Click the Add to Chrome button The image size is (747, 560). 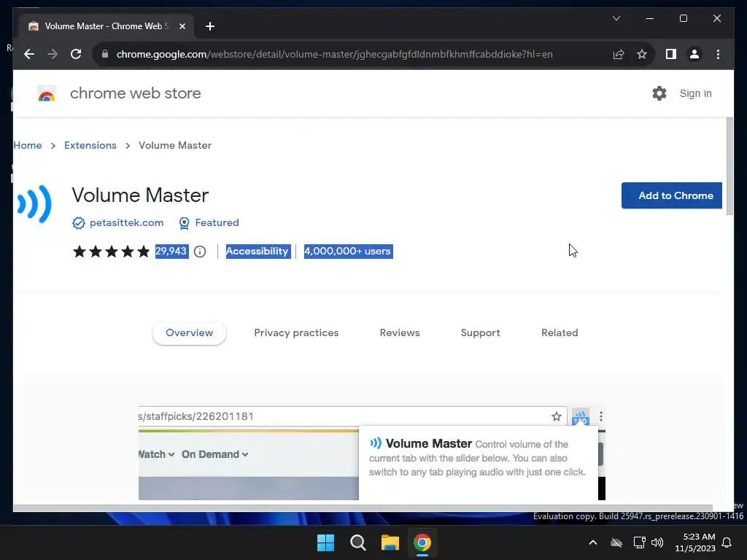point(671,195)
